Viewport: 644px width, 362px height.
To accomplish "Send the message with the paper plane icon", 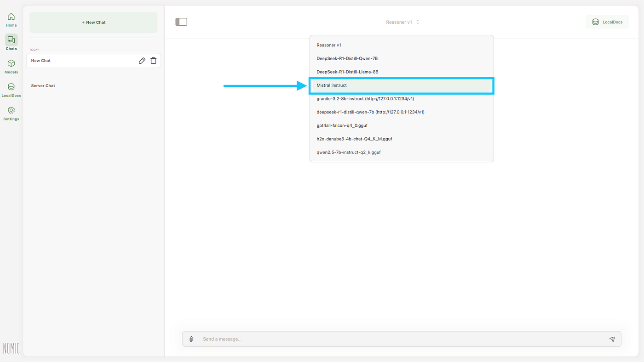I will [612, 339].
